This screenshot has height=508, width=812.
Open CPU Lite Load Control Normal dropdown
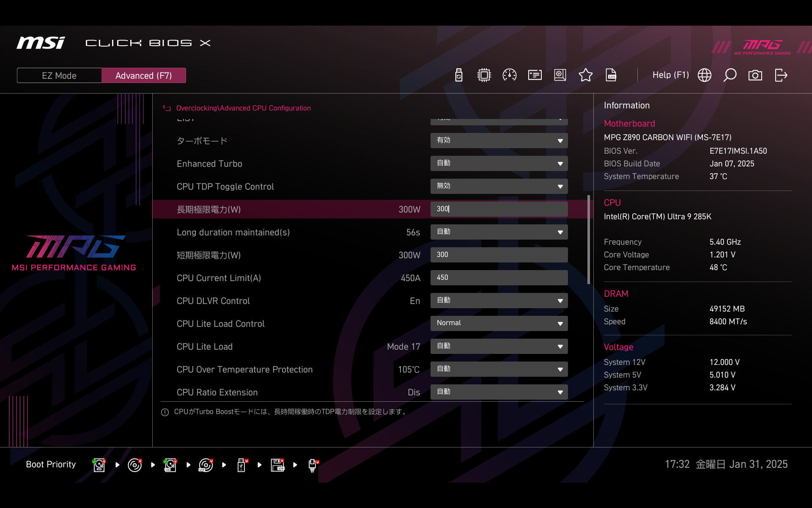499,323
